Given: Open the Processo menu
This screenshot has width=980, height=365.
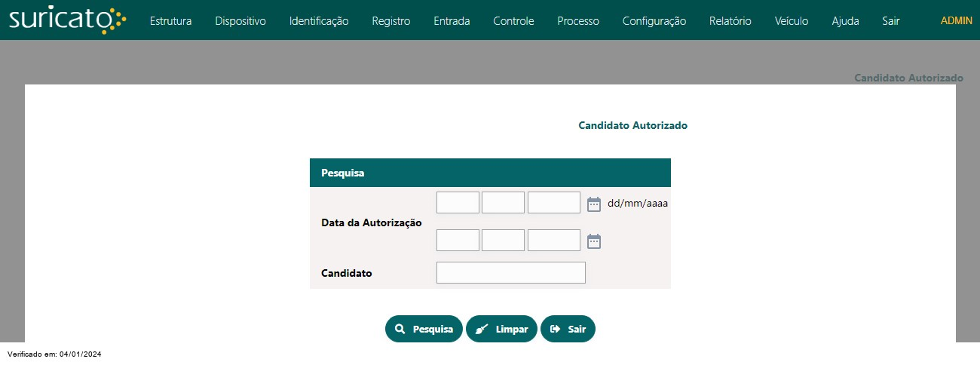Looking at the screenshot, I should 578,21.
